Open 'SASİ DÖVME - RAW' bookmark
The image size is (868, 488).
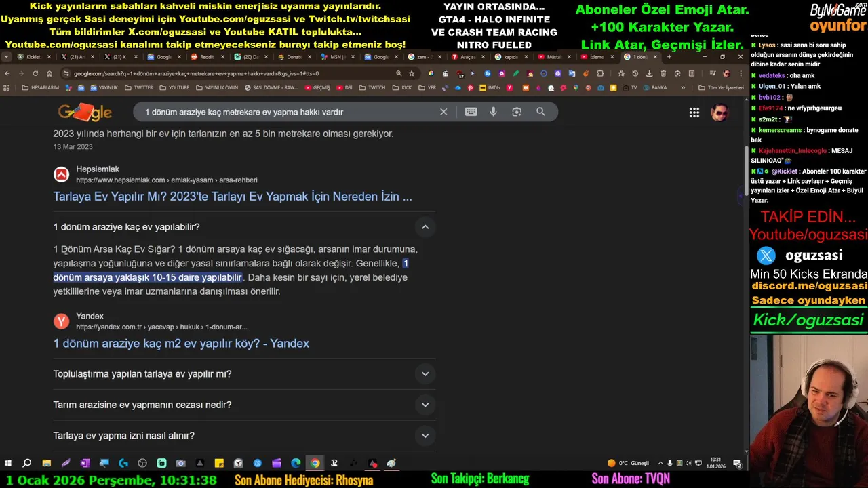[x=271, y=87]
